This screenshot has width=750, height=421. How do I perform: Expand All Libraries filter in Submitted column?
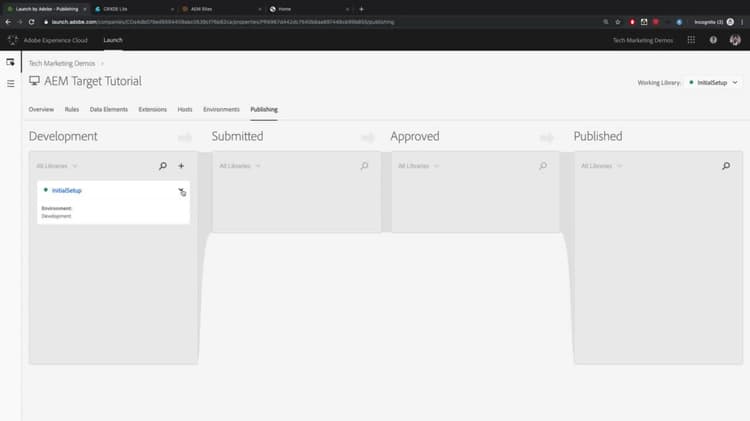(240, 166)
